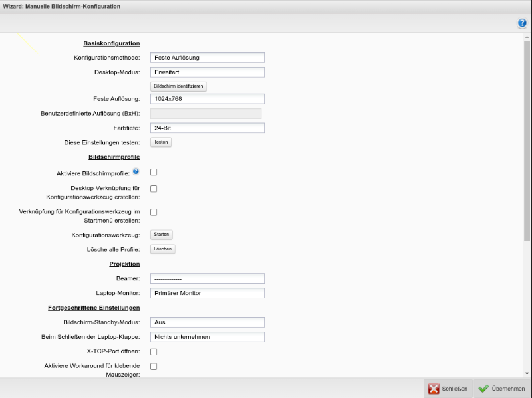Screen dimensions: 532x398
Task: Open the Konfigurationsmethode dropdown
Action: click(207, 58)
